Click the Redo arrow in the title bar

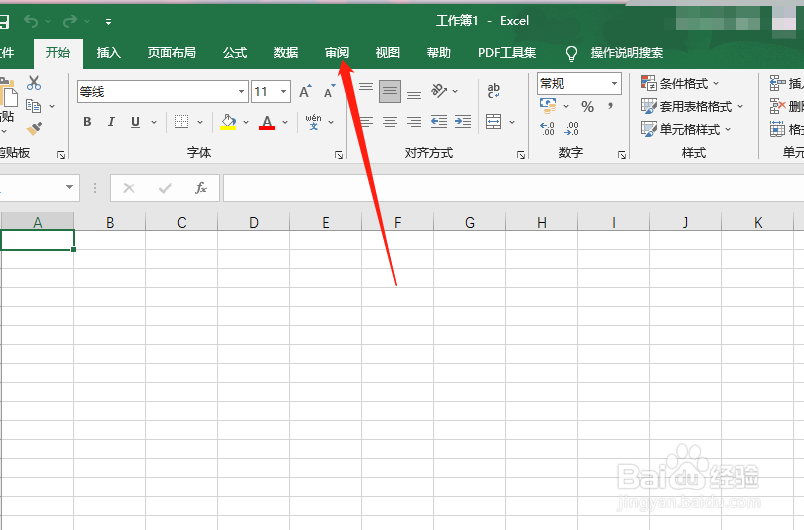pyautogui.click(x=70, y=21)
